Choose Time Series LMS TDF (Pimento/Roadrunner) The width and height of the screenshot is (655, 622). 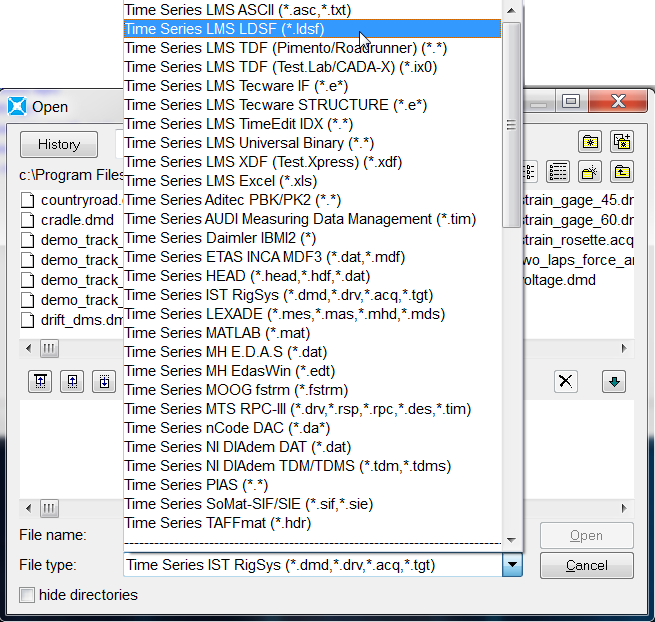(x=312, y=48)
